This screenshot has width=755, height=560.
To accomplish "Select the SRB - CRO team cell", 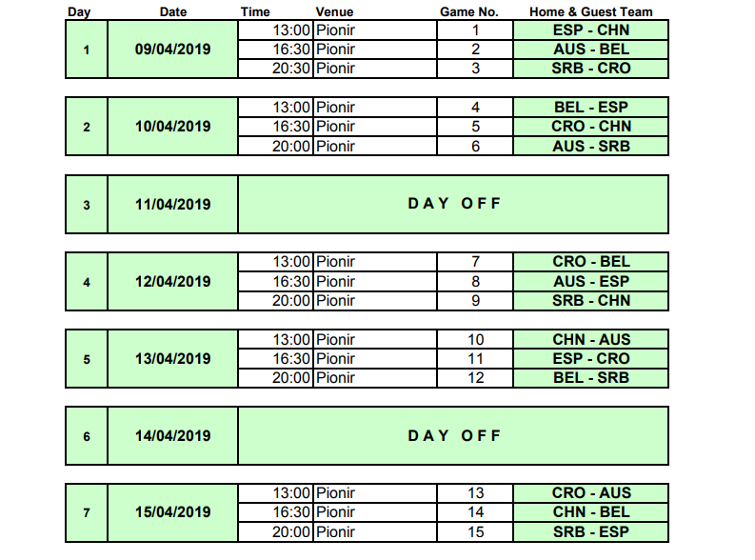I will point(590,69).
